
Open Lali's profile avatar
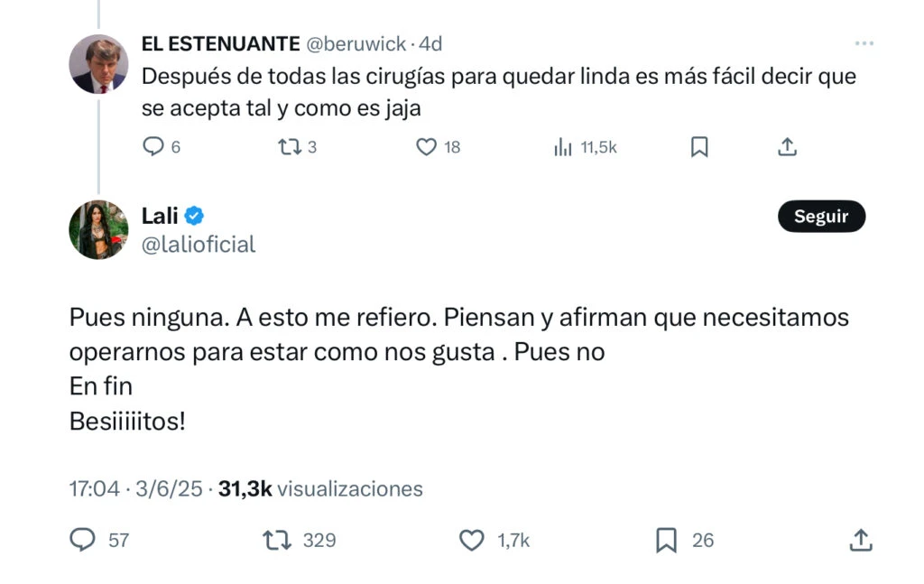tap(99, 229)
